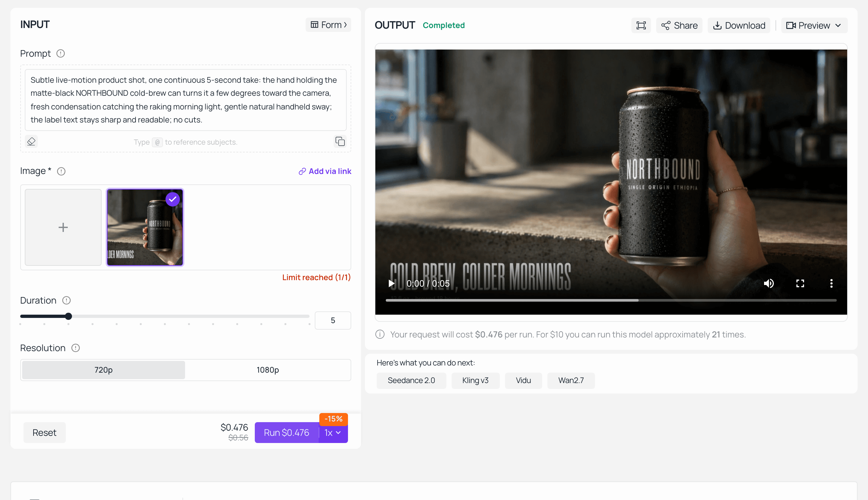Open video more options menu
This screenshot has width=868, height=500.
pos(831,283)
